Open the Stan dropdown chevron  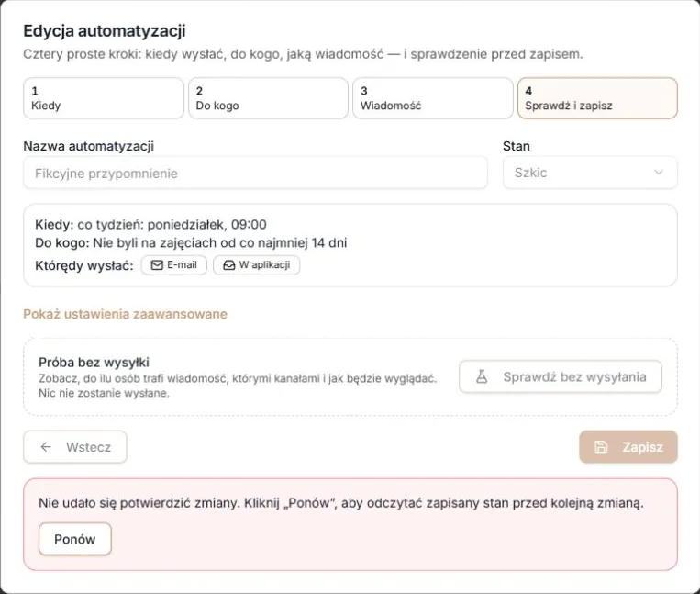click(659, 173)
